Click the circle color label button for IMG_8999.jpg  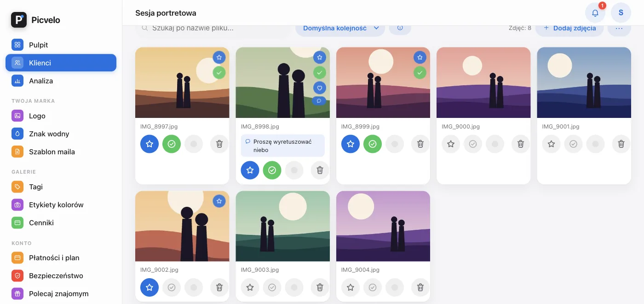click(395, 144)
